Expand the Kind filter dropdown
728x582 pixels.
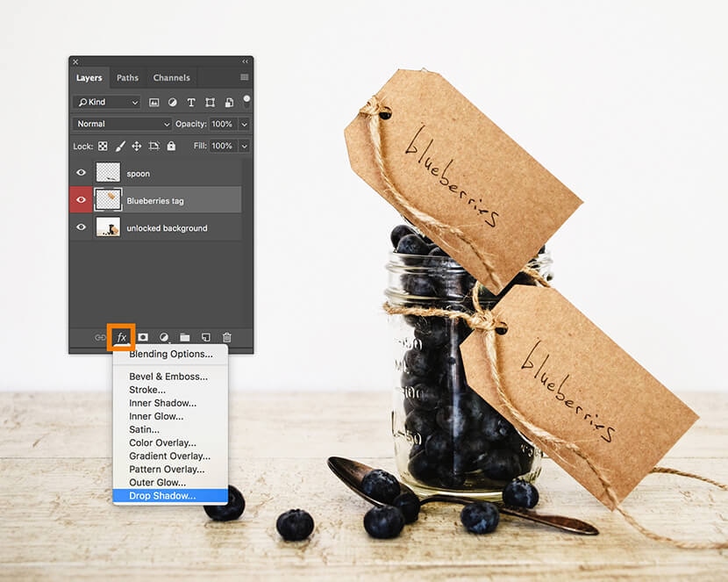[107, 103]
